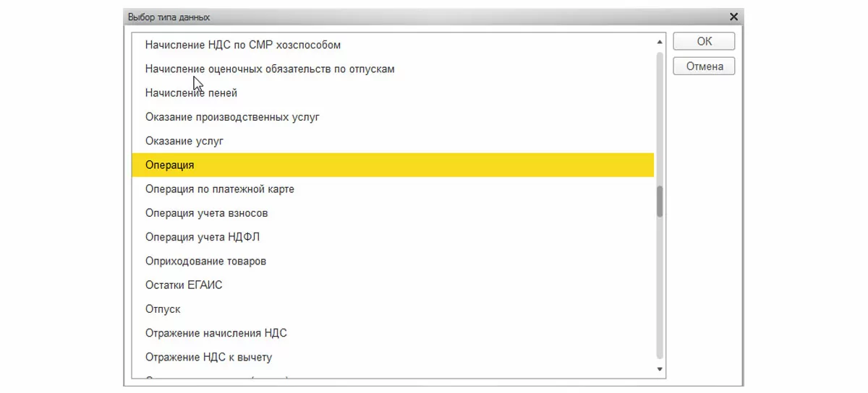Viewport: 868px width, 393px height.
Task: Select Отражение НДС к вычету
Action: coord(208,357)
